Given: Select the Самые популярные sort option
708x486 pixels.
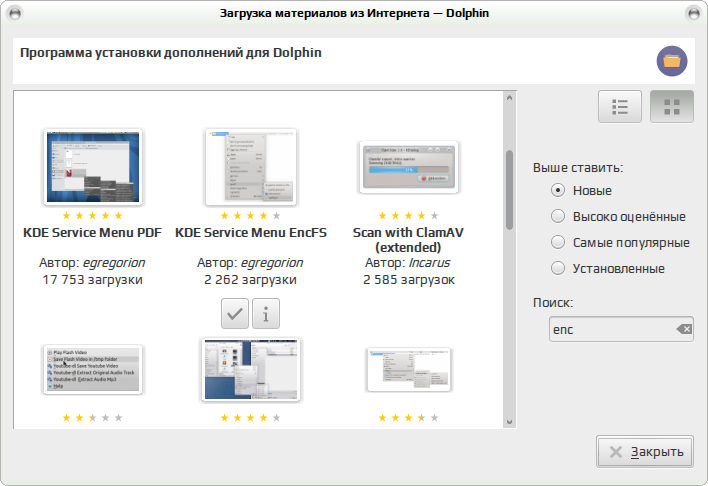Looking at the screenshot, I should pyautogui.click(x=620, y=243).
